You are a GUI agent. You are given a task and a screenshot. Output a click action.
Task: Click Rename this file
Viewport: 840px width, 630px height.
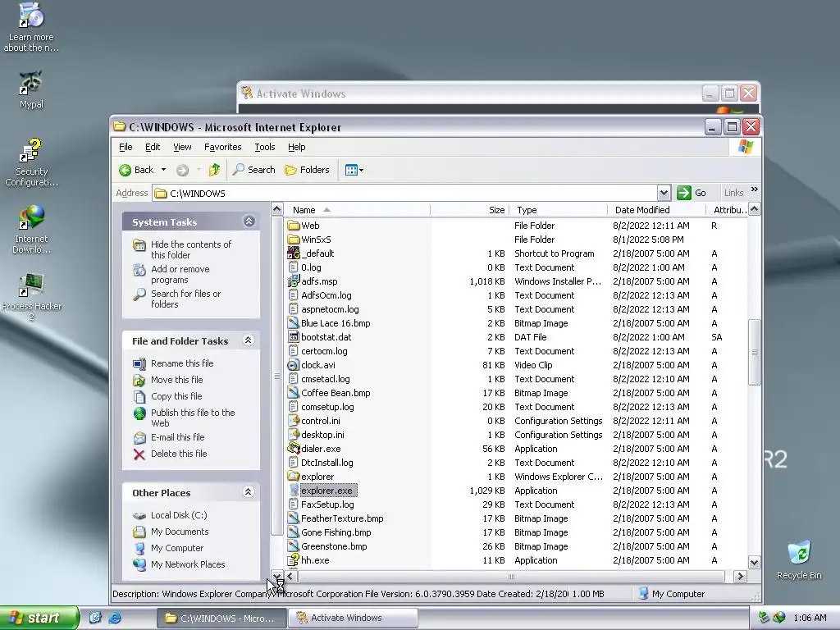(x=181, y=363)
